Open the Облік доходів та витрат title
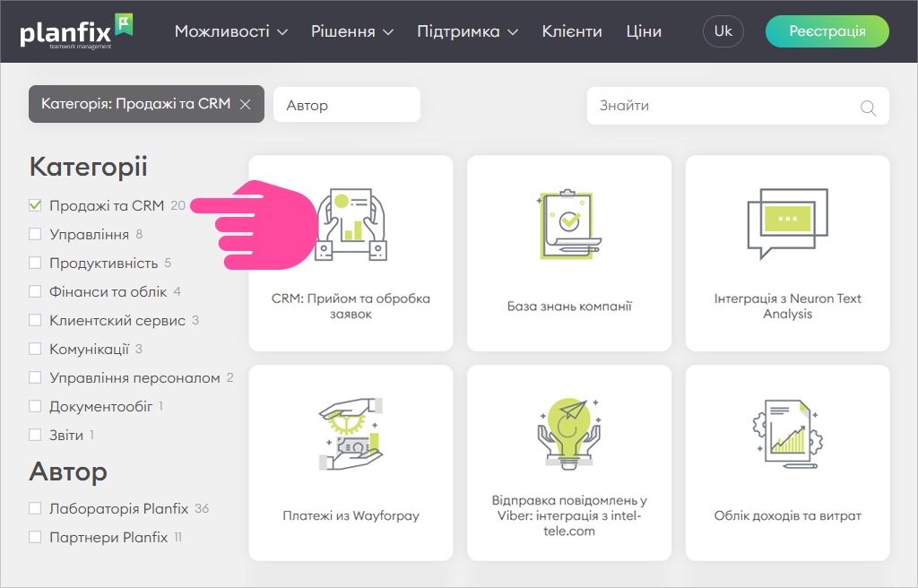Screen dimensions: 918x588 787,516
